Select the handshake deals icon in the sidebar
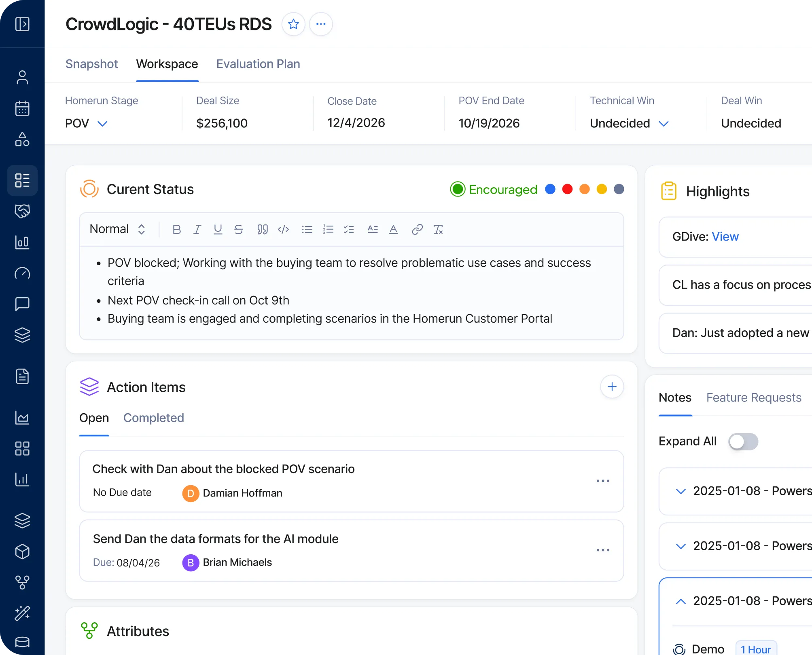The height and width of the screenshot is (655, 812). click(x=22, y=211)
